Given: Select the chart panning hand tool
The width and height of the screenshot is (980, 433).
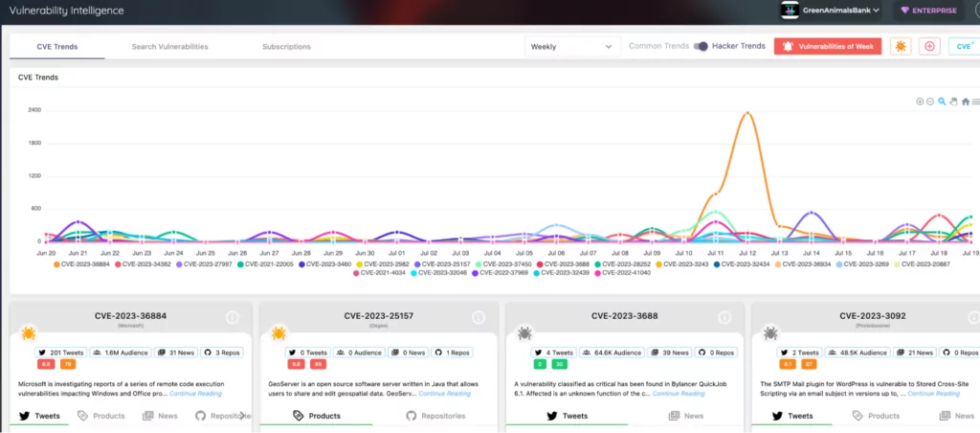Looking at the screenshot, I should [x=954, y=102].
